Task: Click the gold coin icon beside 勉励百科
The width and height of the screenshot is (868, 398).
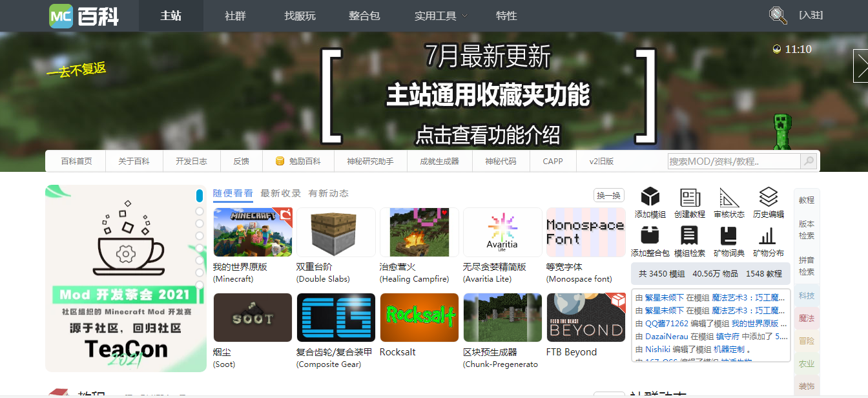Action: pos(280,161)
